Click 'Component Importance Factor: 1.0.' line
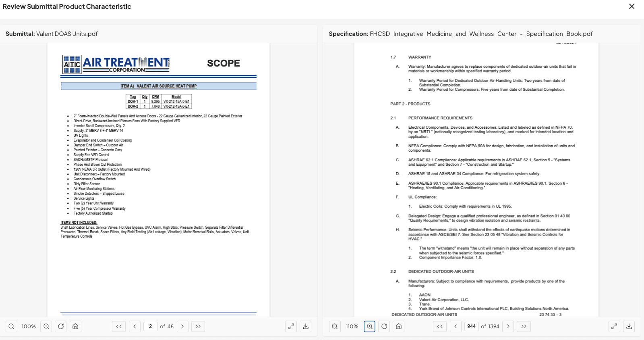The image size is (644, 340). click(x=450, y=258)
